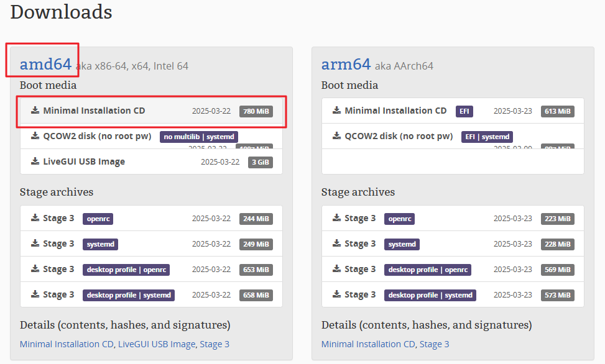Open amd64 Minimal Installation CD details link
This screenshot has height=364, width=605.
click(x=67, y=344)
